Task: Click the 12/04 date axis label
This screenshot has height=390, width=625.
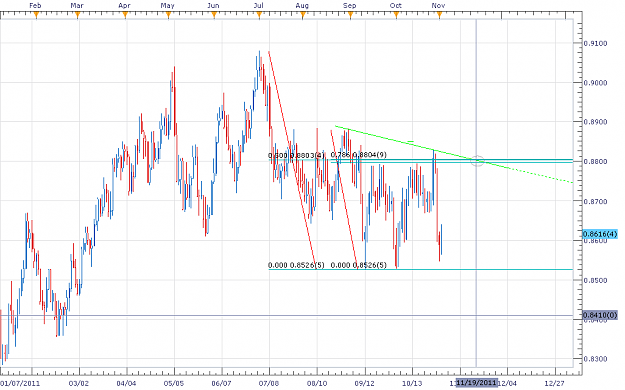Action: click(508, 383)
